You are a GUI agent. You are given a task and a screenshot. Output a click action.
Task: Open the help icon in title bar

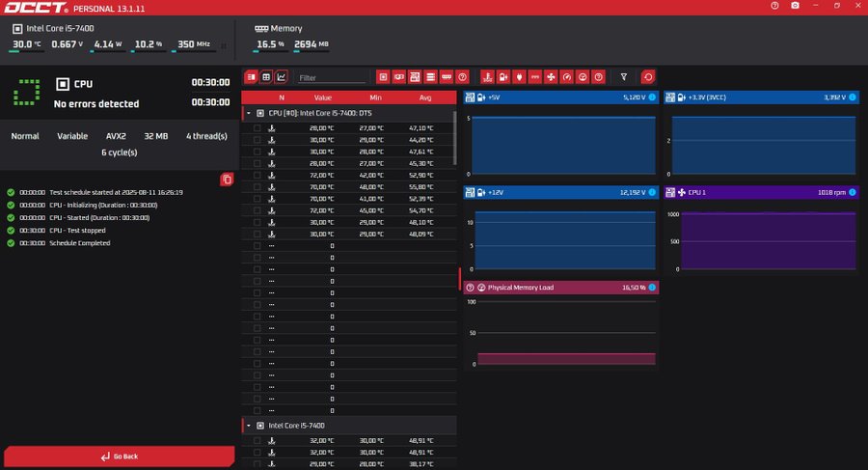click(x=774, y=6)
